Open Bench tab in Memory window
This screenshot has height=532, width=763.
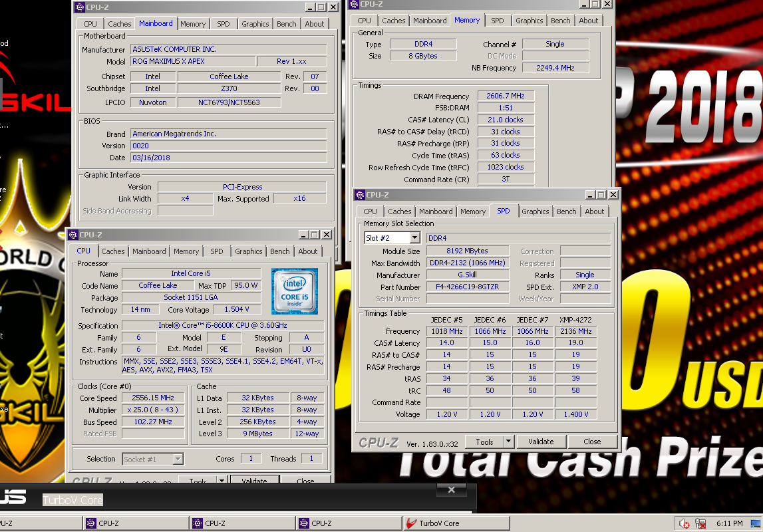point(560,21)
